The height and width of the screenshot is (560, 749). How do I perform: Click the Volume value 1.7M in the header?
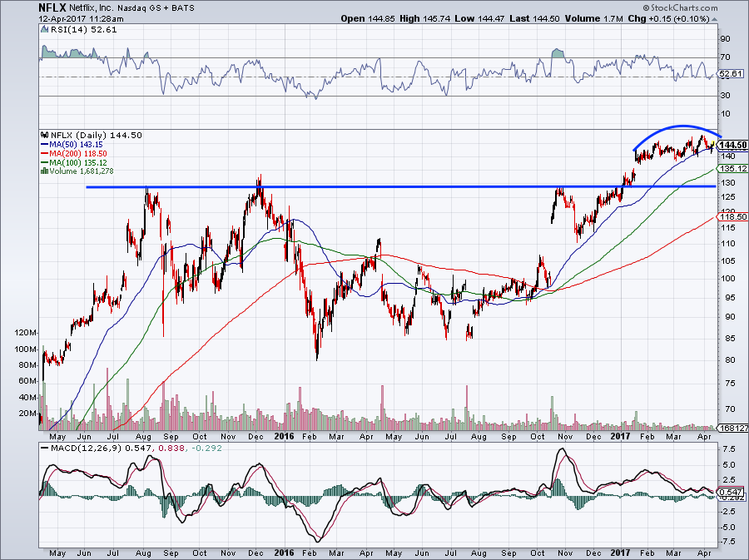coord(613,18)
